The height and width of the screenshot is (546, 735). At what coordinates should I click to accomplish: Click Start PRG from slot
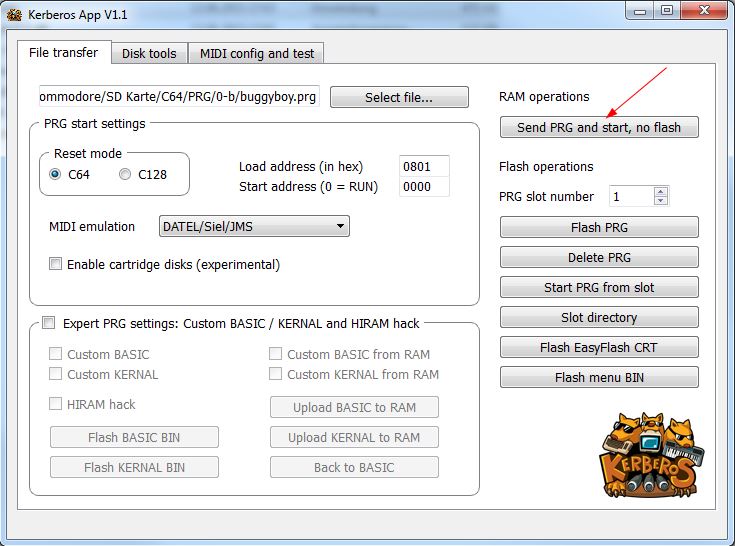coord(598,287)
